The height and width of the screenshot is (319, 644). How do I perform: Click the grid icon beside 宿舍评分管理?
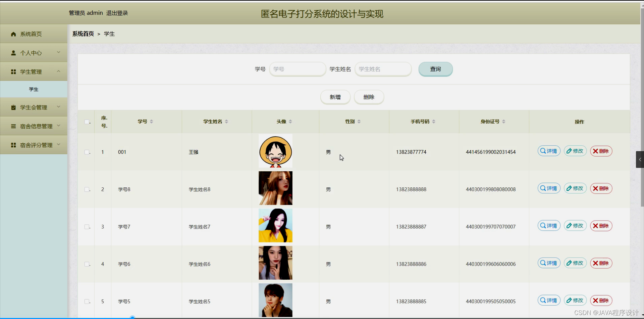13,145
